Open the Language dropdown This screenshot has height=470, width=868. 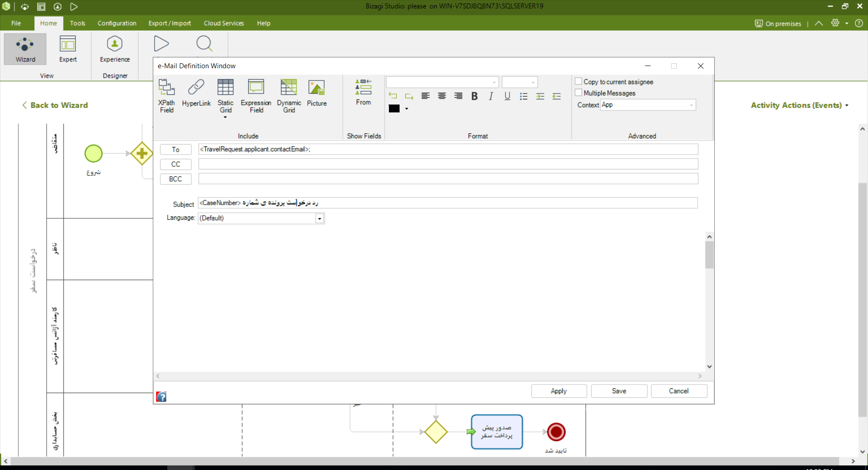tap(320, 219)
